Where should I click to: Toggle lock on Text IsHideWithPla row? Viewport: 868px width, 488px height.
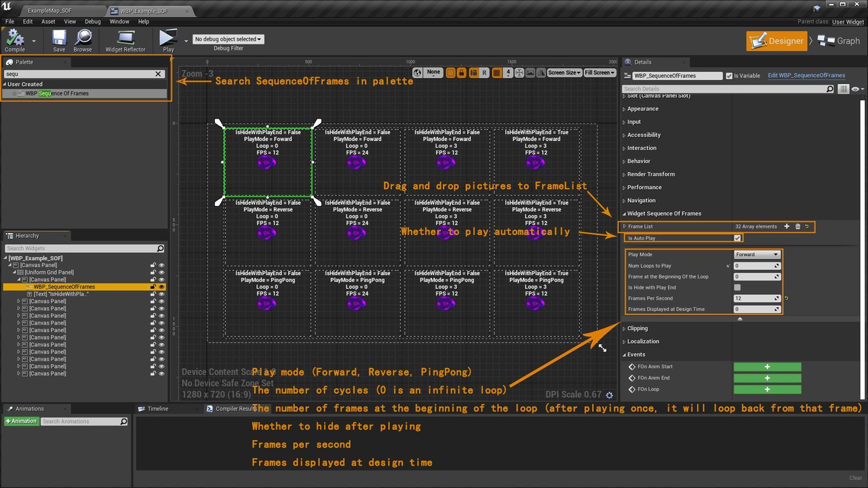click(x=153, y=294)
